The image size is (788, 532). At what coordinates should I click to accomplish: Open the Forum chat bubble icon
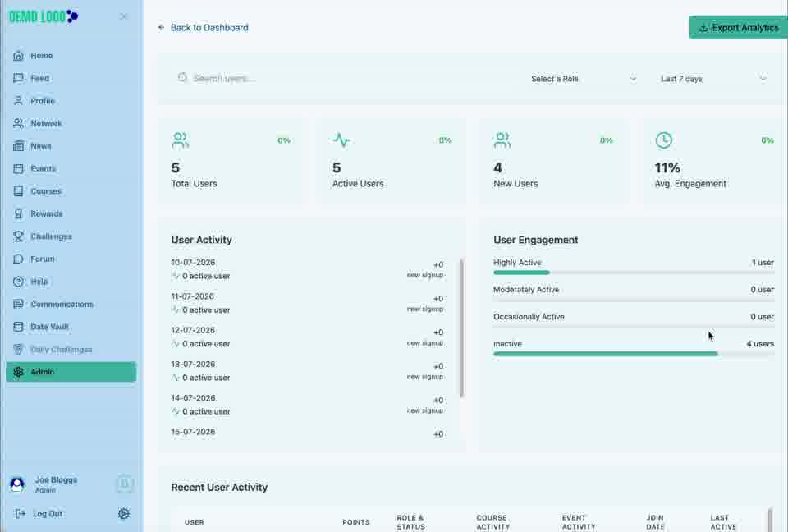tap(18, 259)
